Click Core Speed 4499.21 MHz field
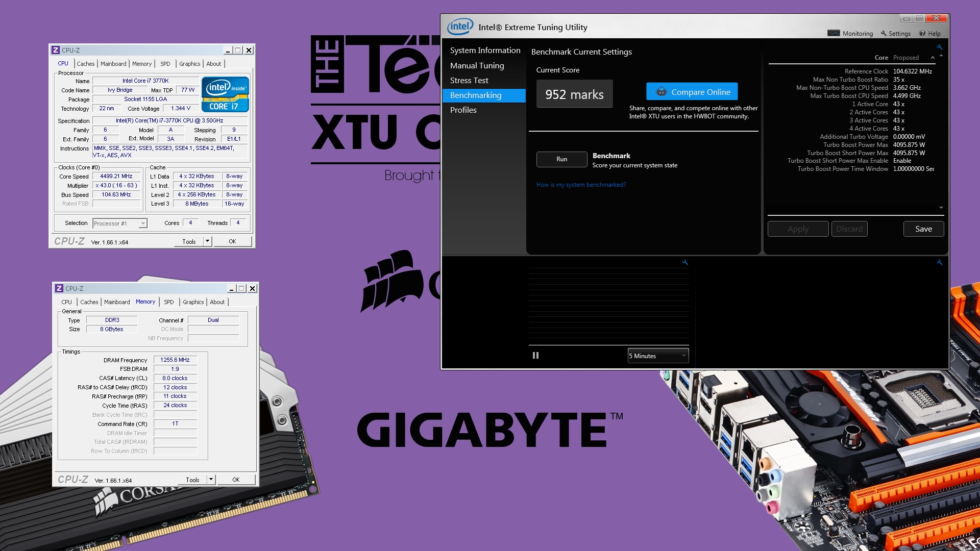Image resolution: width=980 pixels, height=551 pixels. pyautogui.click(x=116, y=177)
